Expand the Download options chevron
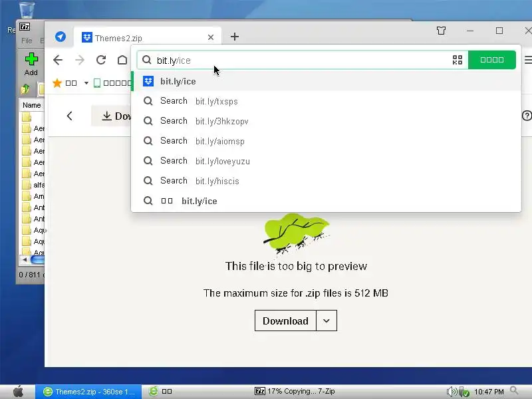 [327, 321]
